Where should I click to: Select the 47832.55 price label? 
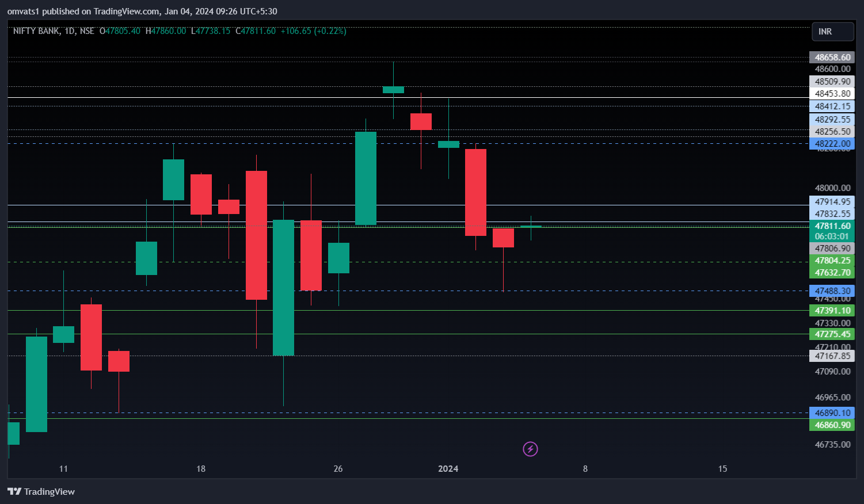coord(832,213)
